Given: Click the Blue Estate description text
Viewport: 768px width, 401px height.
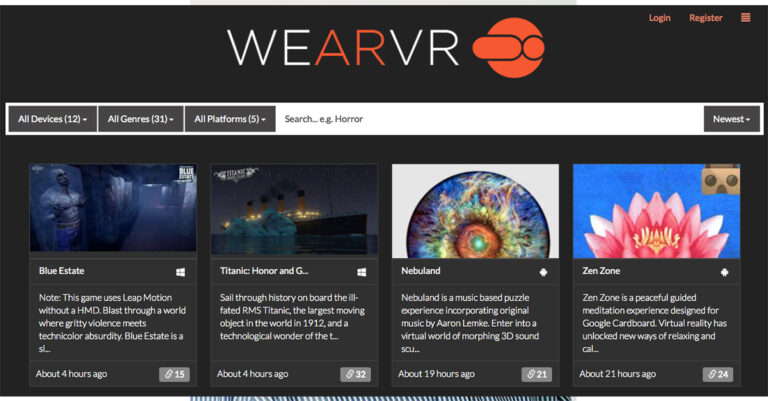Looking at the screenshot, I should pos(112,323).
